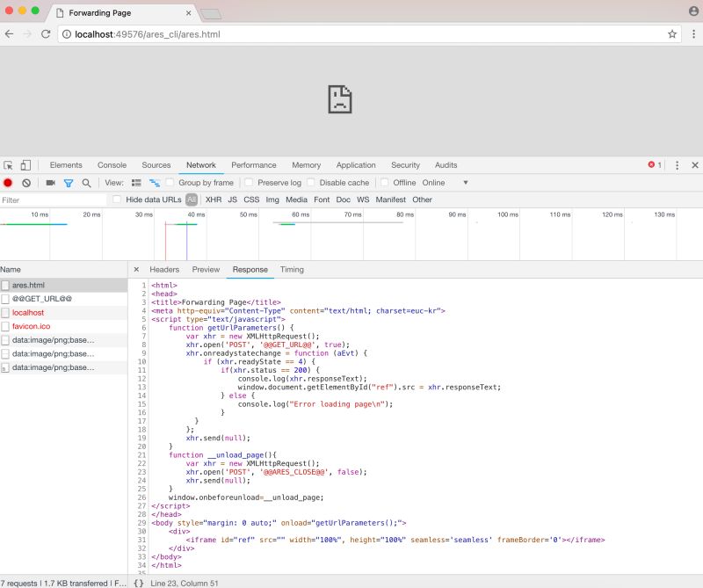Click the Name column header
The image size is (703, 588).
click(x=63, y=270)
